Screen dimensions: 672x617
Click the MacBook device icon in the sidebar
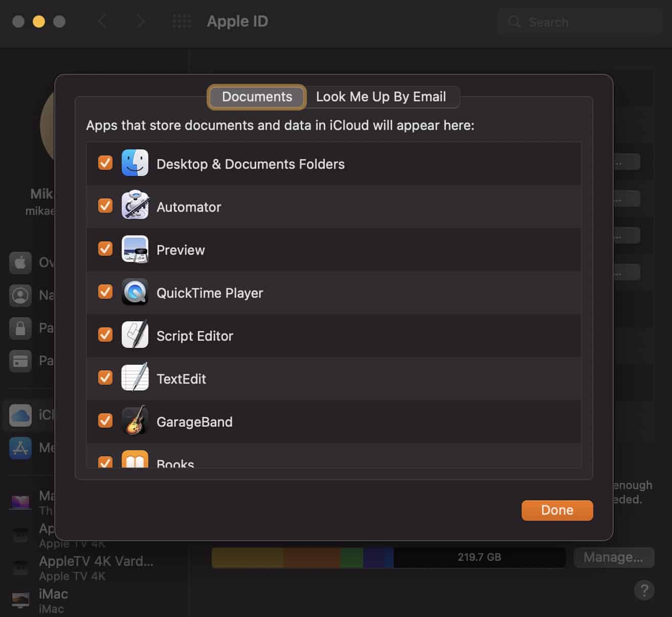point(20,502)
